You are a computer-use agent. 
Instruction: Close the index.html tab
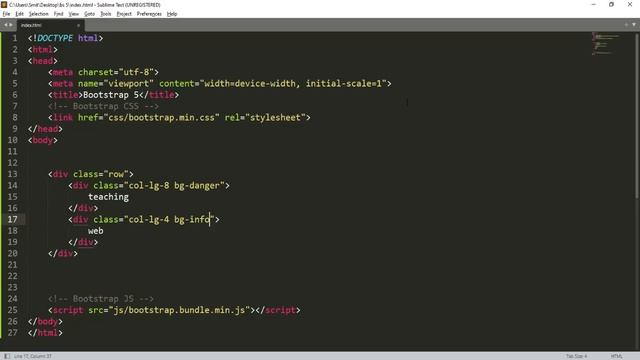pos(78,25)
